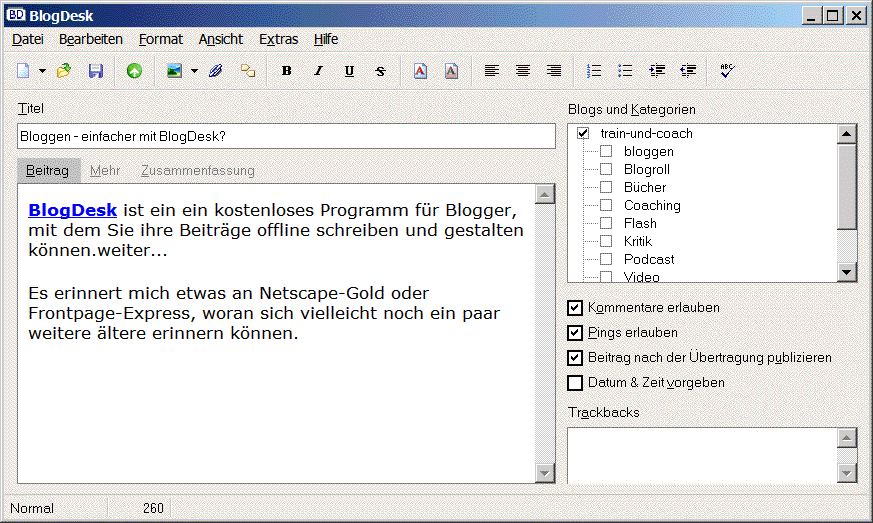
Task: Click the category list scroll-down arrow
Action: click(847, 272)
